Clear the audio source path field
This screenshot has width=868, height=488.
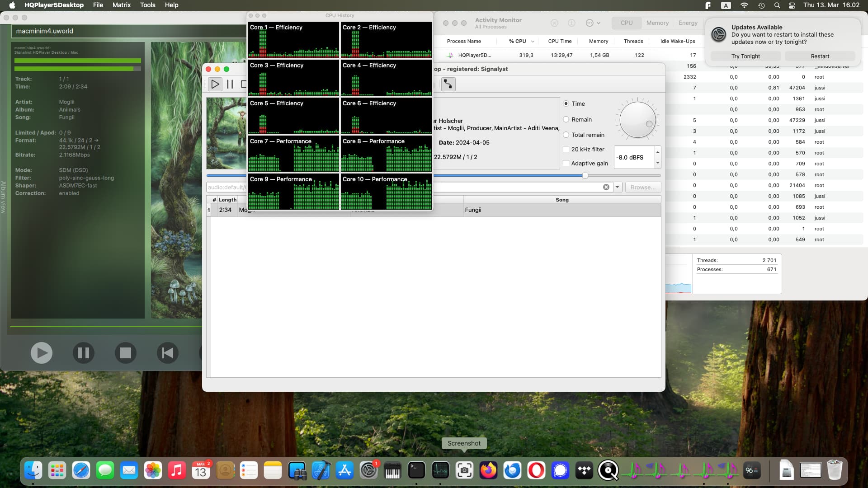[x=606, y=187]
